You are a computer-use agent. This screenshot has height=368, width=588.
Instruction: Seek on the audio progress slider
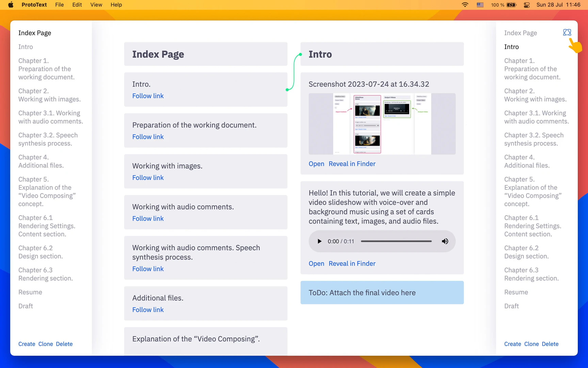396,241
